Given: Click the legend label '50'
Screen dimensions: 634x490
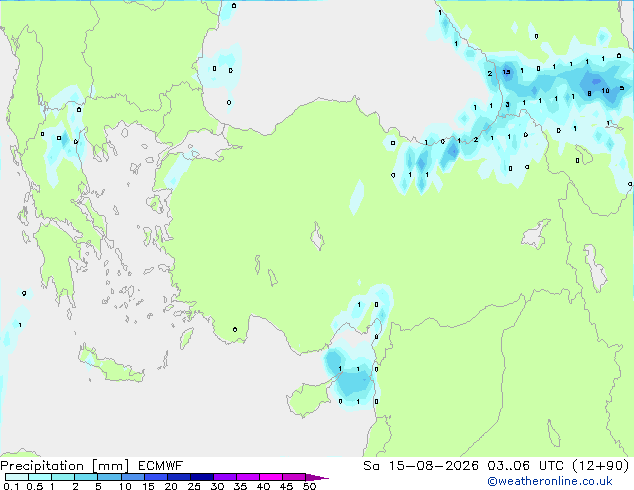Looking at the screenshot, I should click(x=309, y=486).
